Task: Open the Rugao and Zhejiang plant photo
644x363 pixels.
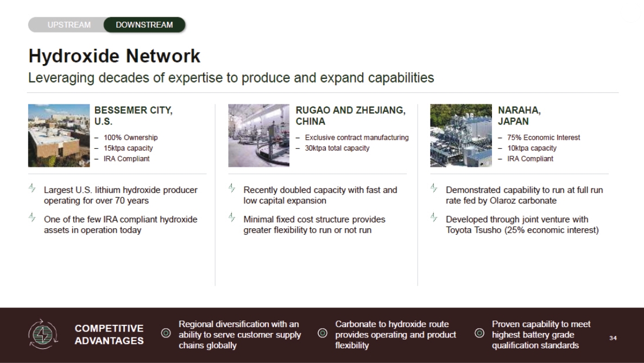Action: (259, 135)
